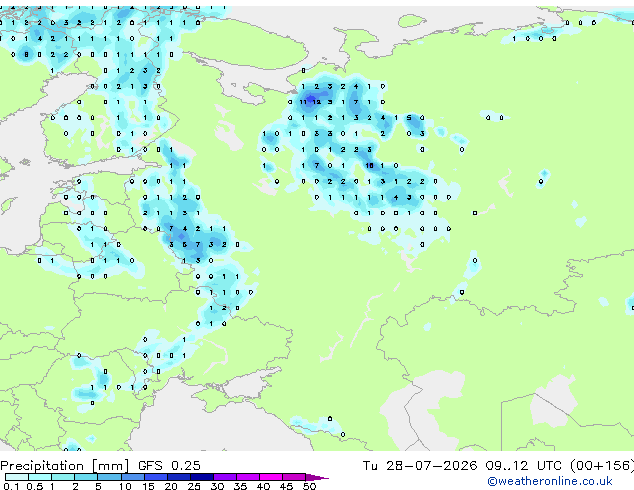Select the 2–5 mm legend color box
The height and width of the screenshot is (490, 634).
pos(86,477)
